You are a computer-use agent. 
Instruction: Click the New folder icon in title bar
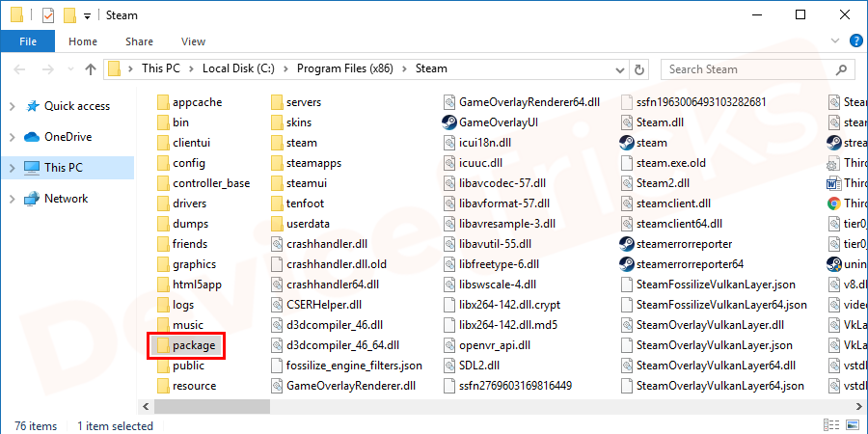[69, 15]
